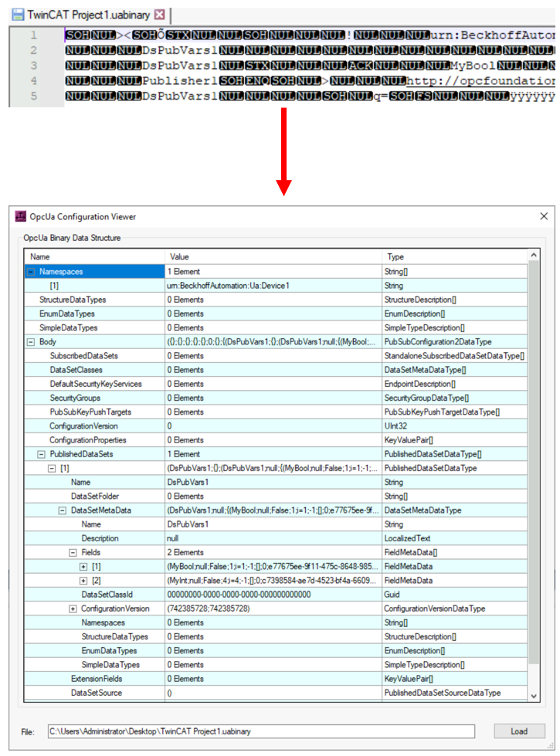Click value (742385728;742385728)
Viewport: 560px width, 756px height.
click(x=209, y=609)
